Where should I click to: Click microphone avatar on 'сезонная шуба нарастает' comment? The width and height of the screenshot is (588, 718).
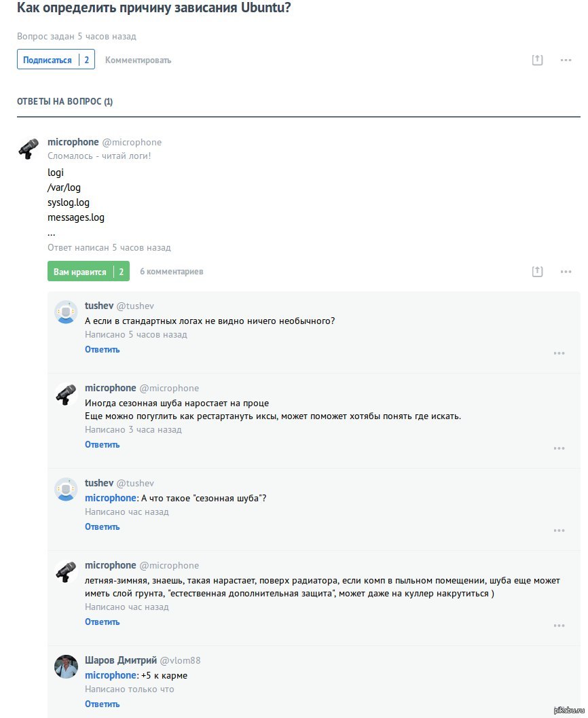tap(66, 395)
